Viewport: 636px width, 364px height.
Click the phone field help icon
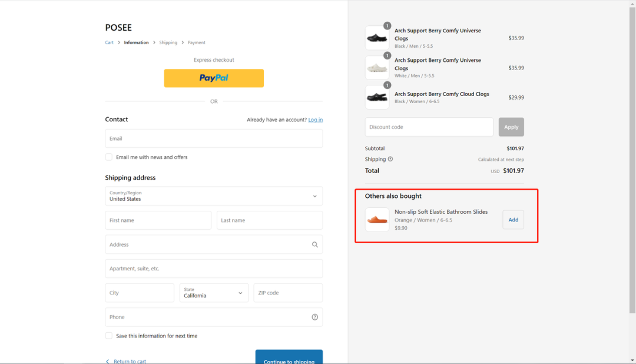coord(314,317)
